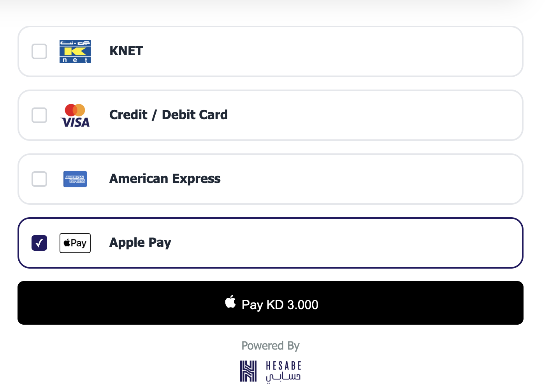Select the American Express text label
The image size is (550, 392).
[x=165, y=179]
